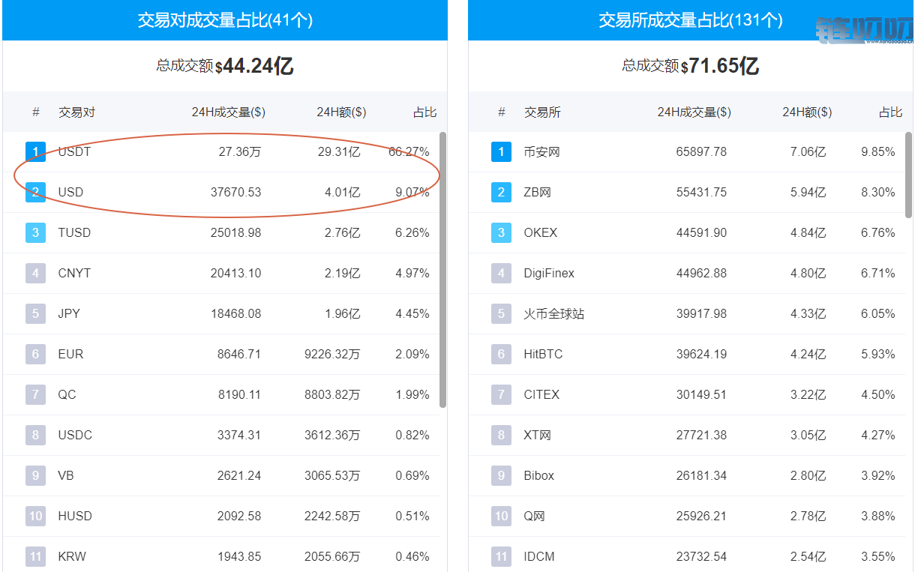This screenshot has height=572, width=924.
Task: Click the 交易对 column header
Action: (77, 112)
